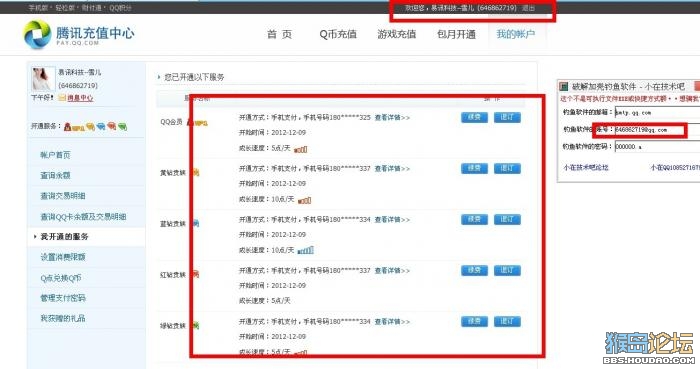Click 退订 button for QQ会员

point(507,117)
